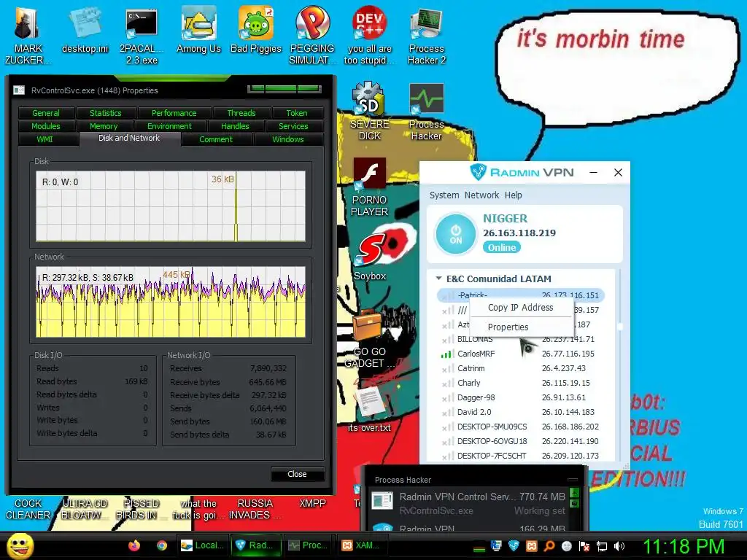Select the DESKTOP-5MU09CS peer entry
Viewport: 747px width, 560px height.
pyautogui.click(x=521, y=427)
